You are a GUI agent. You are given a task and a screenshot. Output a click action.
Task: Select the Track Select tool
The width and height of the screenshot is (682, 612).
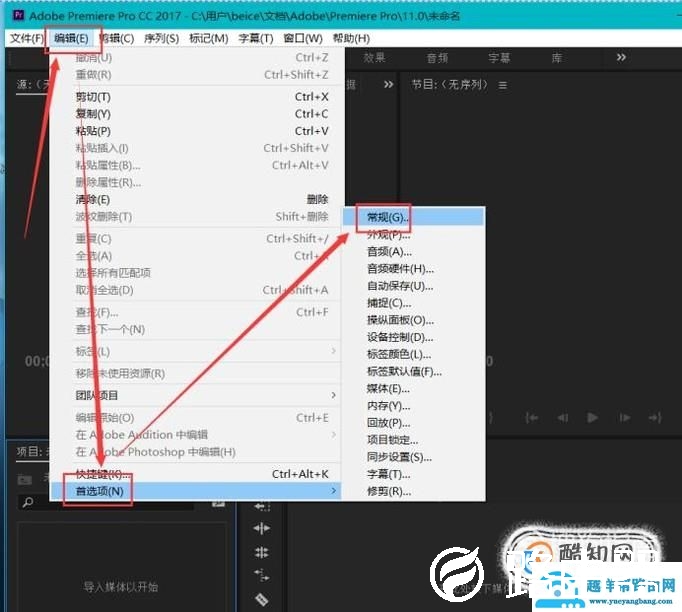coord(262,506)
